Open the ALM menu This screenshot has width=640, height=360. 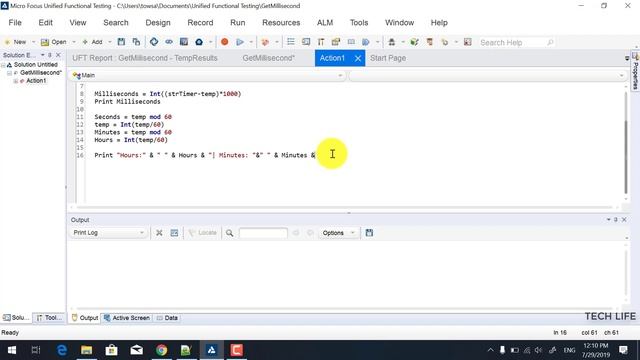pos(325,22)
